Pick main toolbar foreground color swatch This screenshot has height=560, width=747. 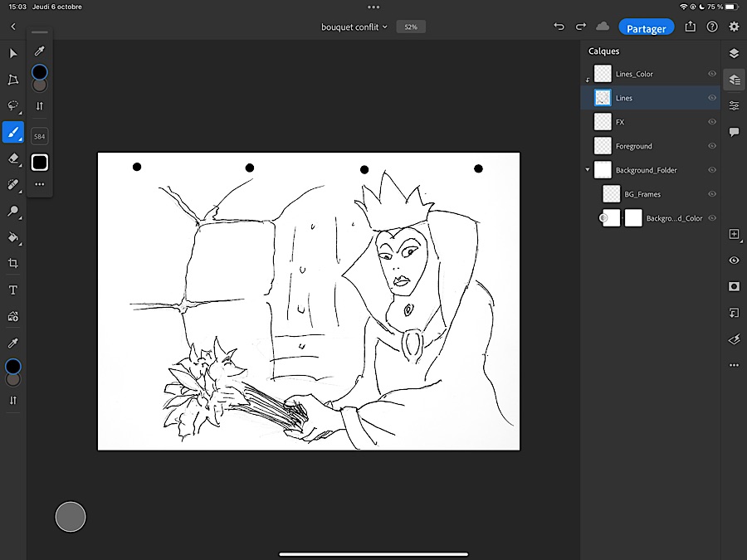click(13, 366)
